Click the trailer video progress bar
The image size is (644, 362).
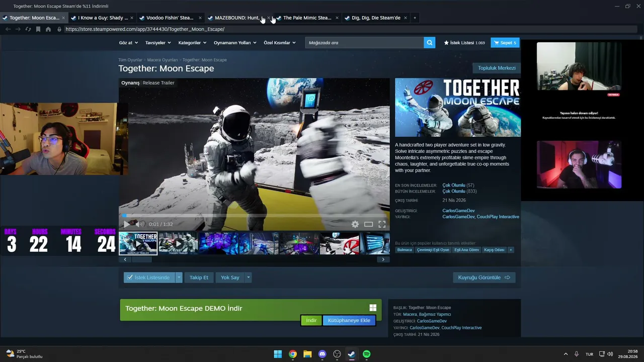[254, 216]
